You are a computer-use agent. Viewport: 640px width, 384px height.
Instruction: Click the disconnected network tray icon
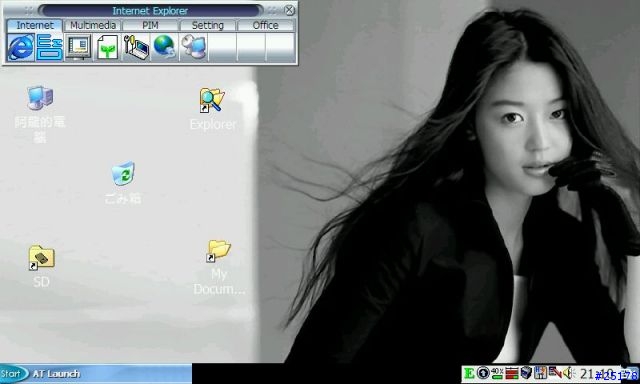click(555, 373)
